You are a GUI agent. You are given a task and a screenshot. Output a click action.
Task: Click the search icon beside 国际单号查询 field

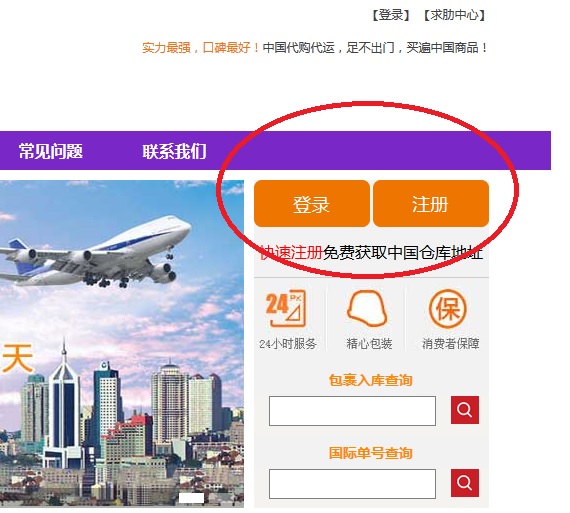465,483
